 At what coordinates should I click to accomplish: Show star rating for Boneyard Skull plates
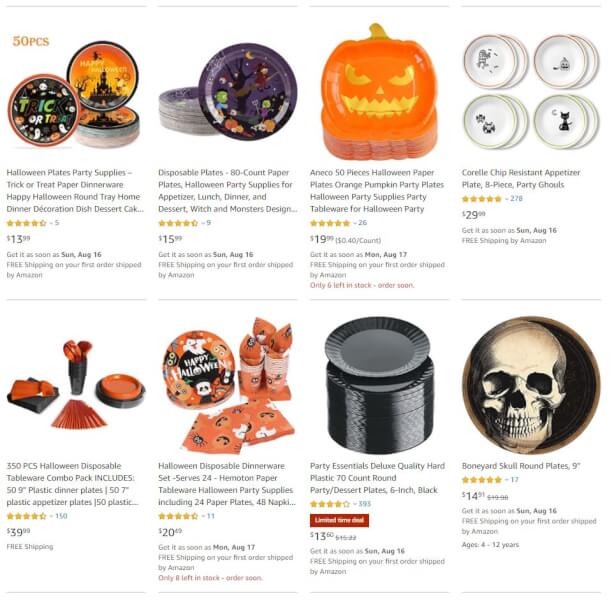(482, 480)
